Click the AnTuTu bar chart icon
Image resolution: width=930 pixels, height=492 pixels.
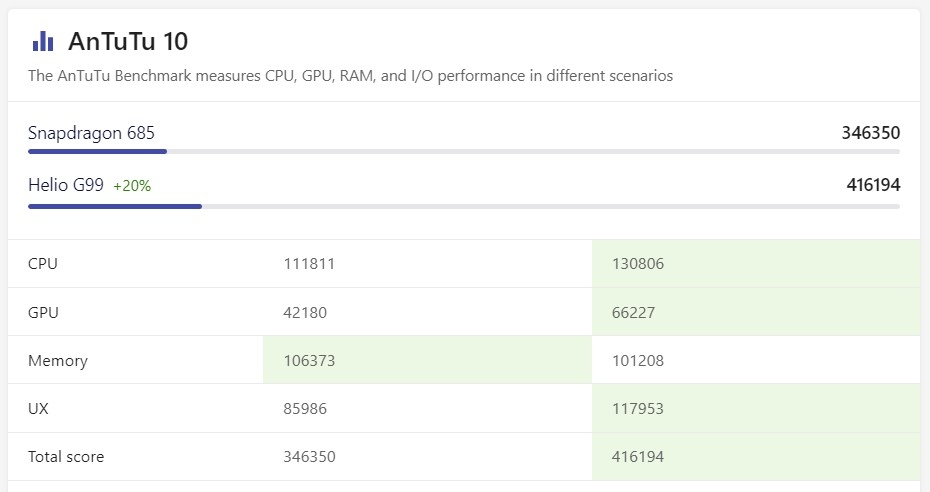pyautogui.click(x=43, y=41)
